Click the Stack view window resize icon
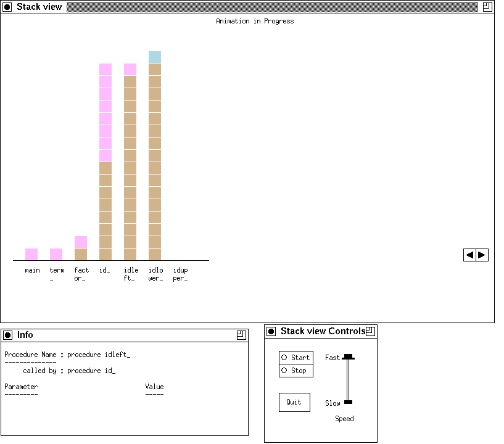 click(487, 7)
